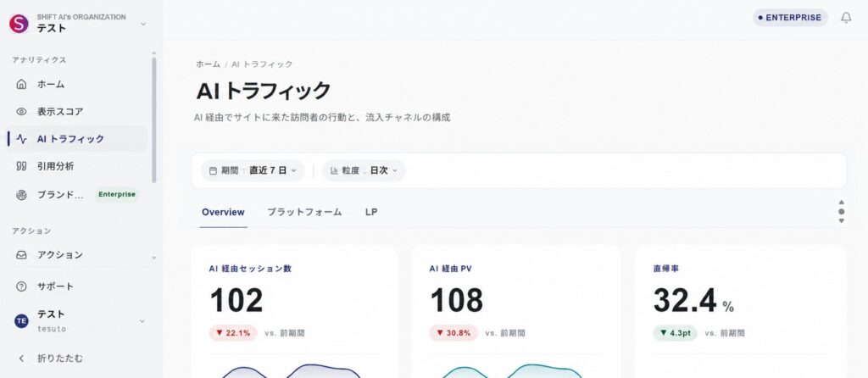The height and width of the screenshot is (378, 868).
Task: Open the アクション sidebar item
Action: click(77, 255)
